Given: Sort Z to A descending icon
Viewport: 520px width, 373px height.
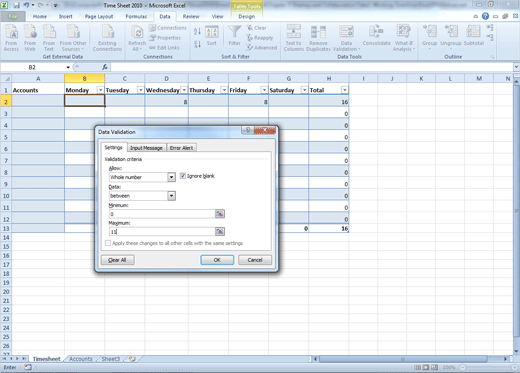Looking at the screenshot, I should click(197, 44).
